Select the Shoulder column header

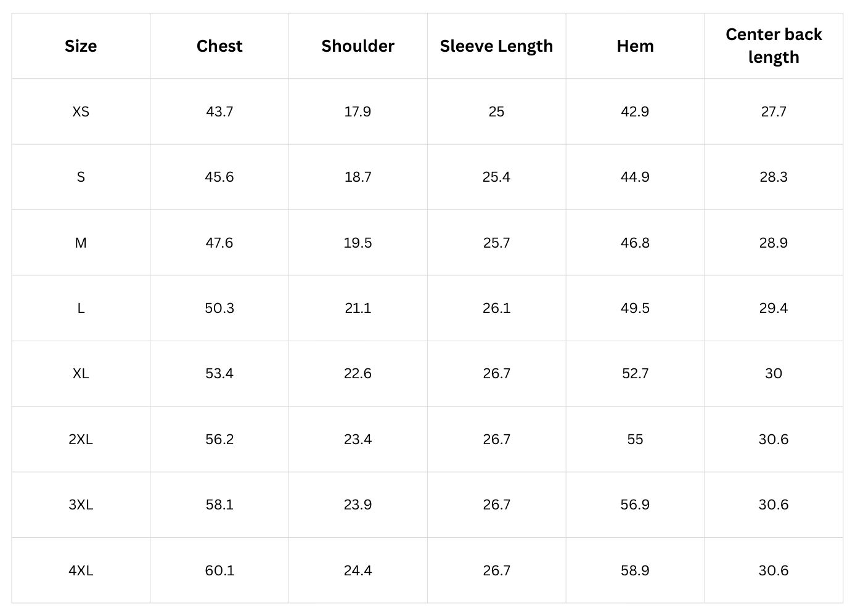pyautogui.click(x=358, y=46)
